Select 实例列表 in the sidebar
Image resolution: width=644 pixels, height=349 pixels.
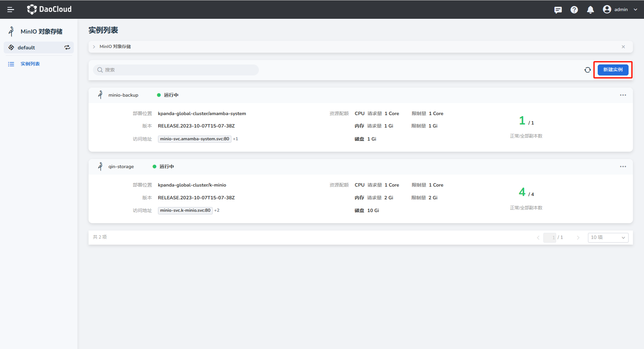30,64
